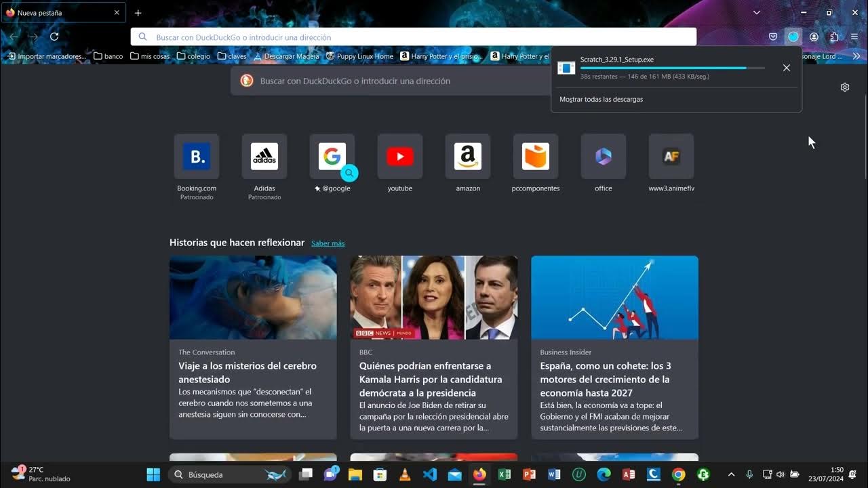Open the banco bookmarks folder

[x=108, y=56]
